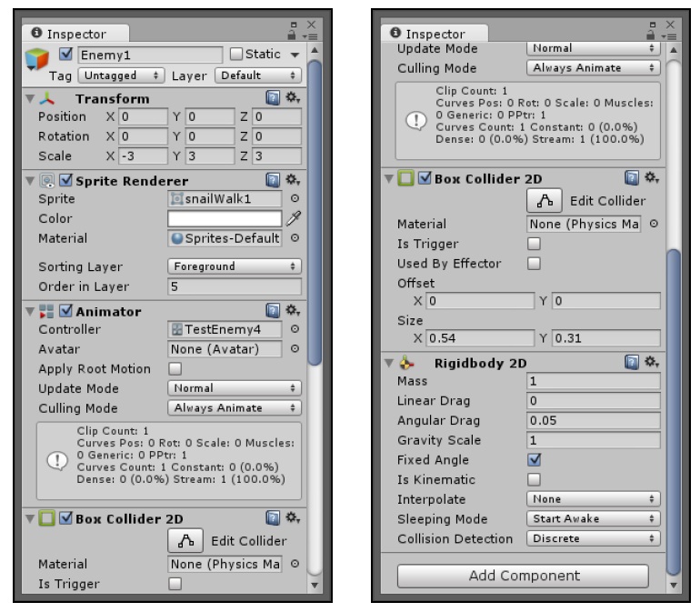This screenshot has height=612, width=700.
Task: Open the Collision Detection dropdown showing Discrete
Action: click(594, 537)
